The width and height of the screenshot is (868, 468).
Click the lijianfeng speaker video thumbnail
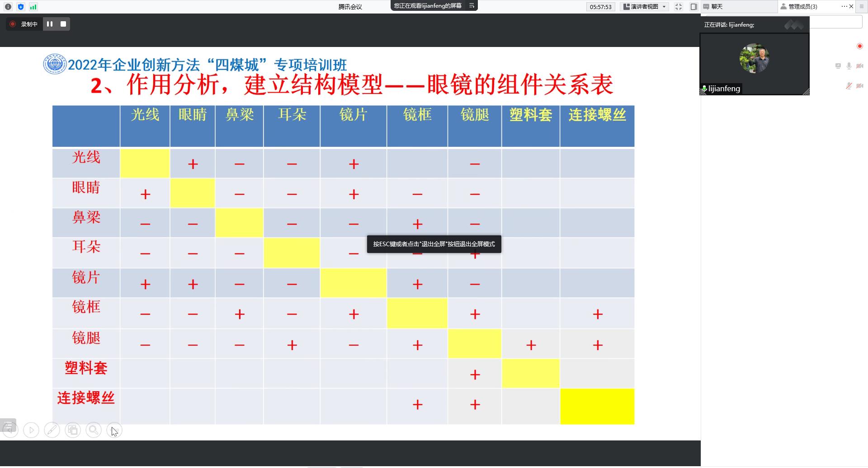754,59
